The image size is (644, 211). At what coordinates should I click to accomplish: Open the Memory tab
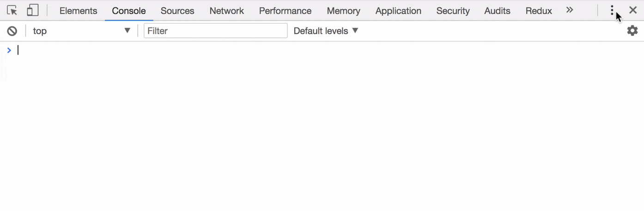tap(343, 11)
